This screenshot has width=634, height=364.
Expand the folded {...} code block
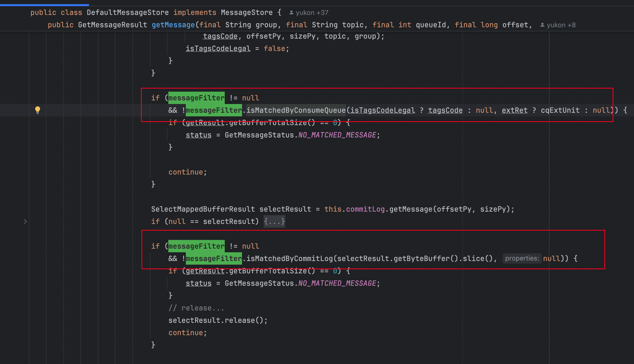[x=274, y=221]
